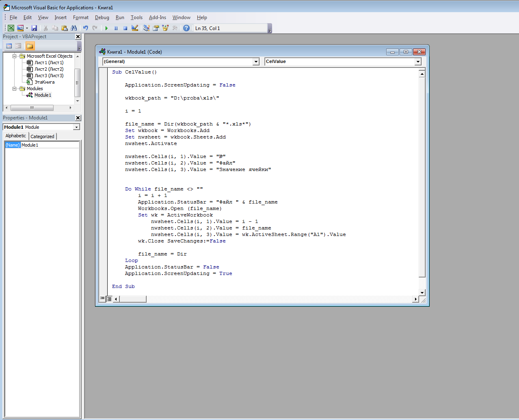Open the CelValue procedure dropdown
Screen dimensions: 519x420
(x=418, y=62)
